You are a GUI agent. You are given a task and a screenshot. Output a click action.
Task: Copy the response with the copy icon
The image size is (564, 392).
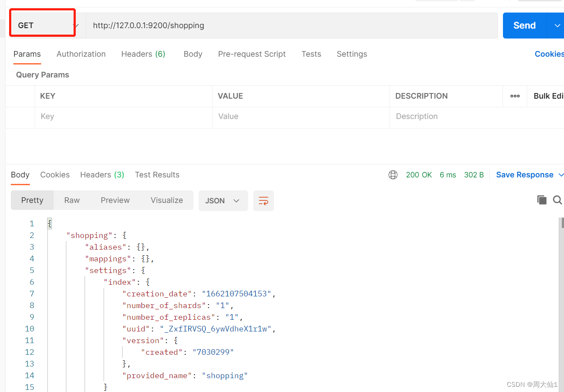coord(541,200)
